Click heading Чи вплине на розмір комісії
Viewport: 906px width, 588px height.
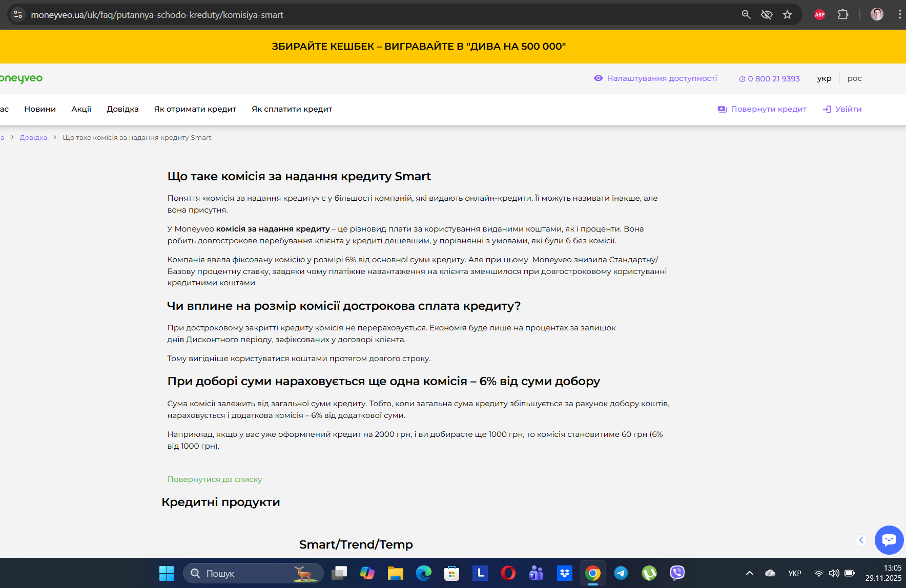point(344,306)
